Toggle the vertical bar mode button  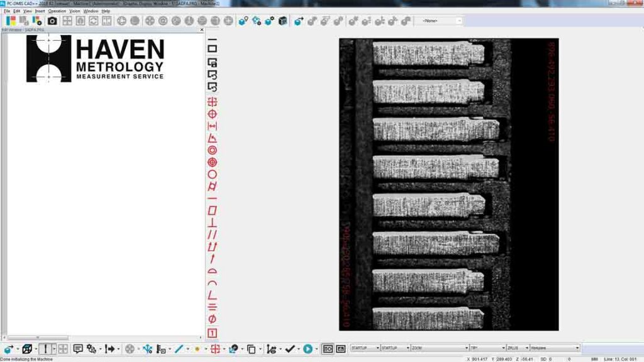tap(45, 349)
